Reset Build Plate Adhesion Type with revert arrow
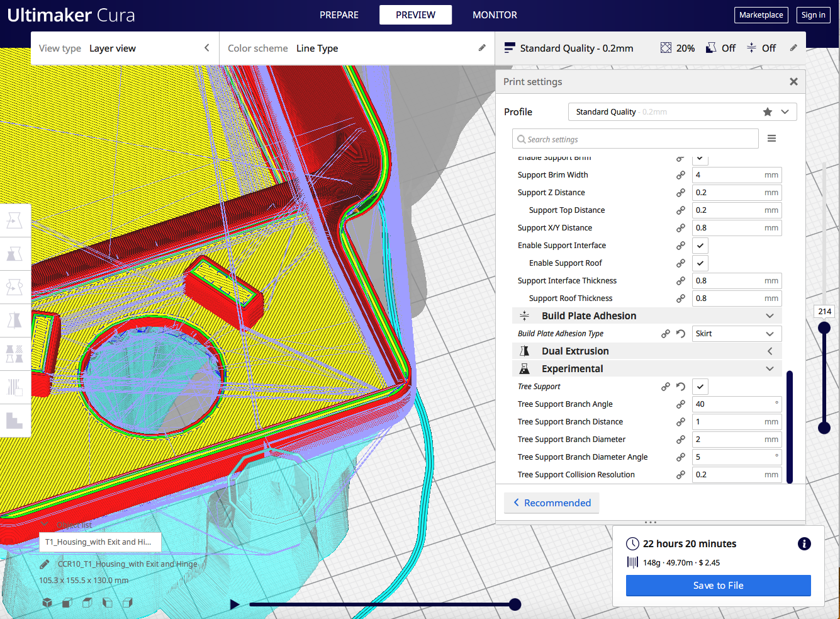This screenshot has height=619, width=840. 680,334
